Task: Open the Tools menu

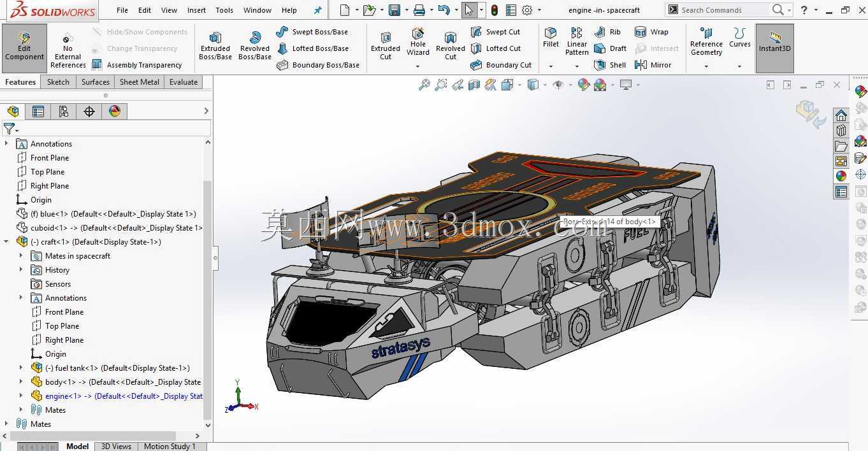Action: click(x=224, y=10)
